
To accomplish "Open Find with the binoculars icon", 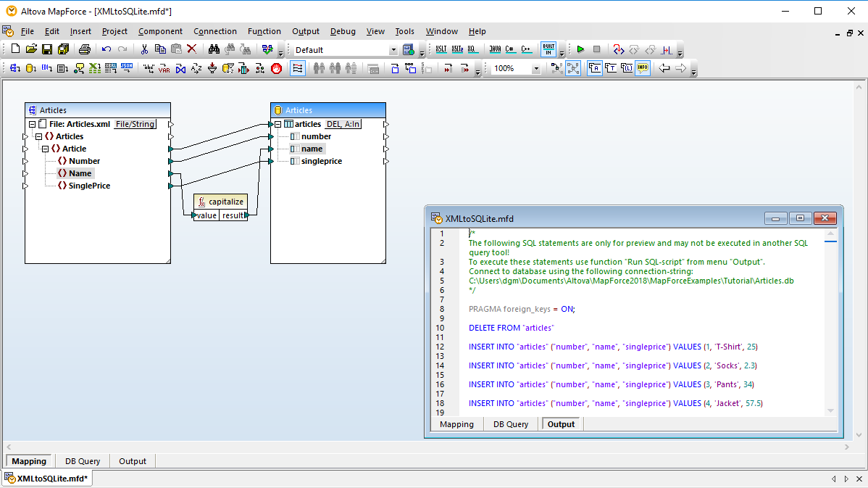I will coord(214,49).
